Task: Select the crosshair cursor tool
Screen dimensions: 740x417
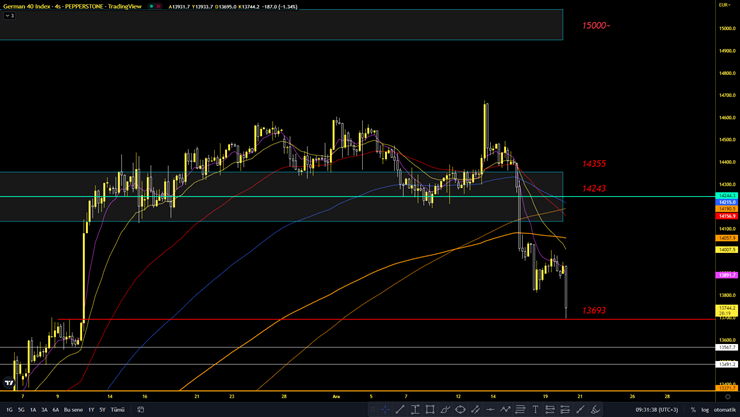Action: (386, 409)
